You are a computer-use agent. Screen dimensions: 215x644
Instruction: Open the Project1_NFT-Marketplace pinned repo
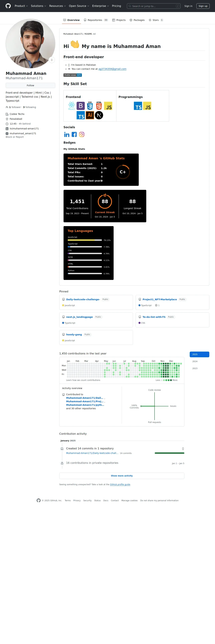(160, 299)
